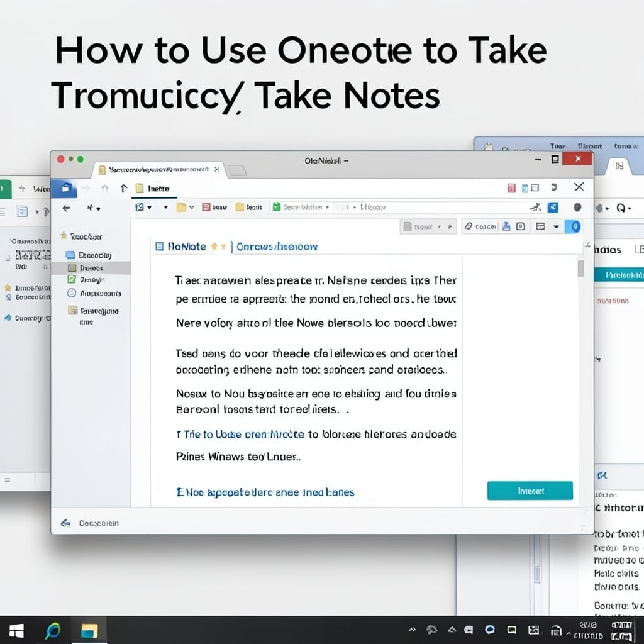Select the clock icon sidebar item

[94, 293]
